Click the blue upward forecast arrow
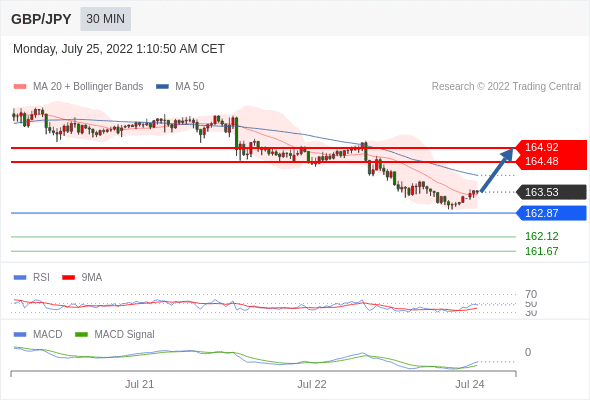Viewport: 590px width, 400px height. 497,170
